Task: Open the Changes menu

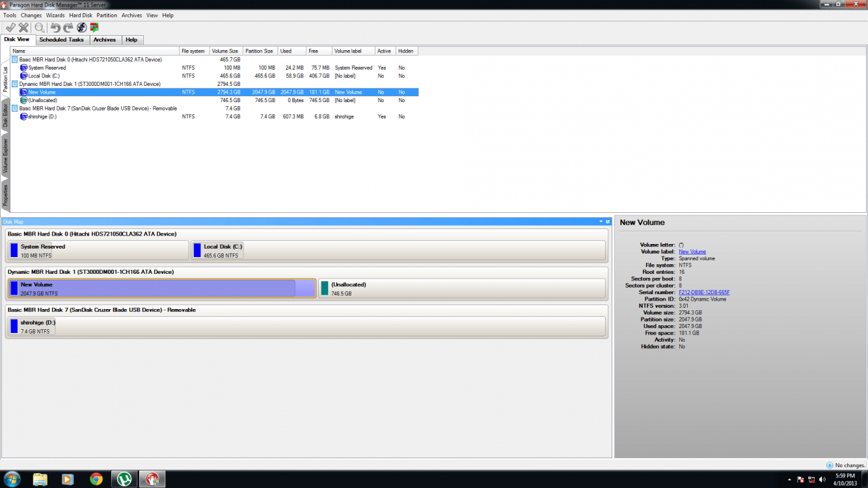Action: point(31,15)
